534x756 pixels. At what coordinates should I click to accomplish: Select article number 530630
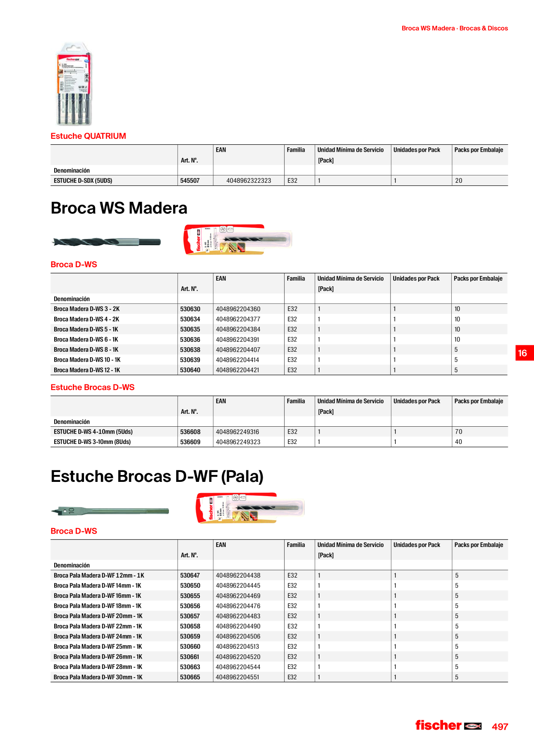click(190, 309)
